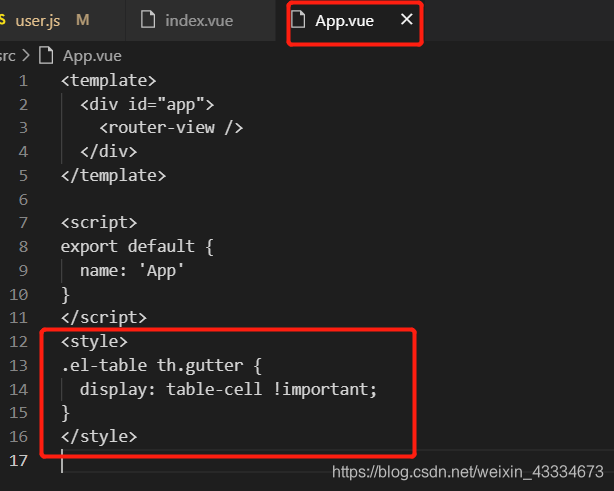This screenshot has width=614, height=491.
Task: Click the export default { line
Action: coord(137,247)
